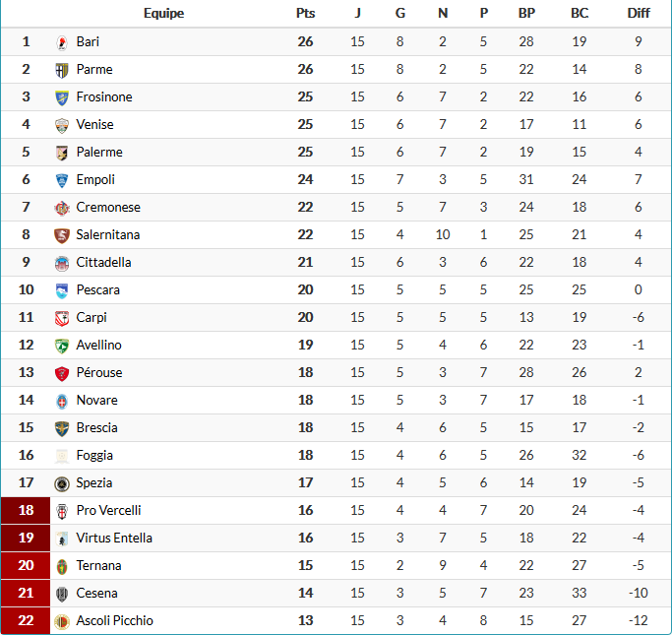
Task: Click the Frosinone club crest icon
Action: click(x=62, y=97)
